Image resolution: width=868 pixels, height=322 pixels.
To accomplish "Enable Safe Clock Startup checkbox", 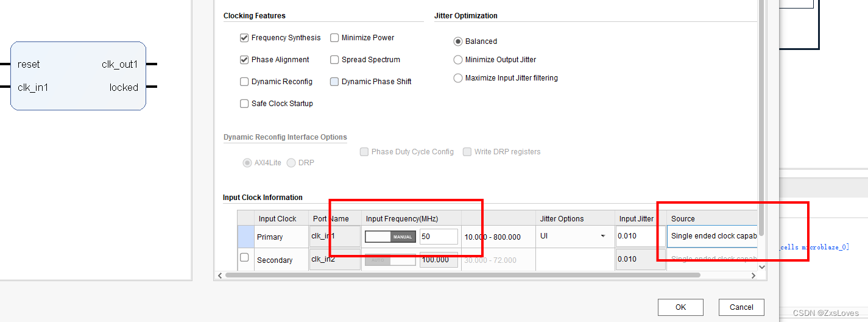I will point(244,104).
